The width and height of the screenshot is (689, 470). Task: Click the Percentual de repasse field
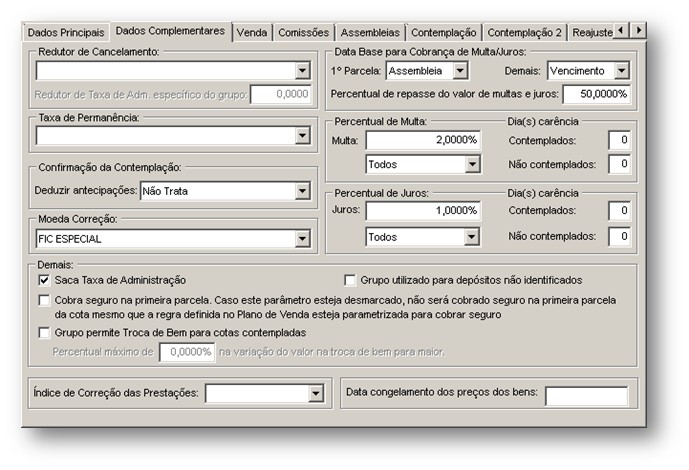pos(597,94)
